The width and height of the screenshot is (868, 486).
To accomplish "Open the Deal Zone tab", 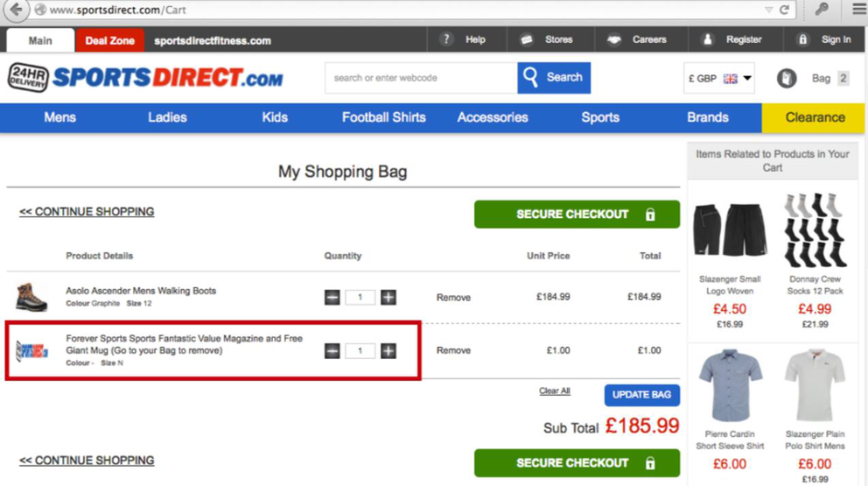I will pyautogui.click(x=109, y=40).
